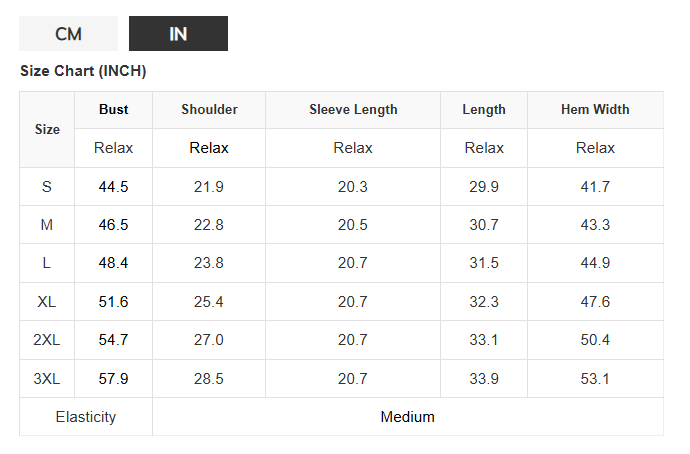Select the L size row label
Viewport: 690px width, 454px height.
click(x=47, y=263)
